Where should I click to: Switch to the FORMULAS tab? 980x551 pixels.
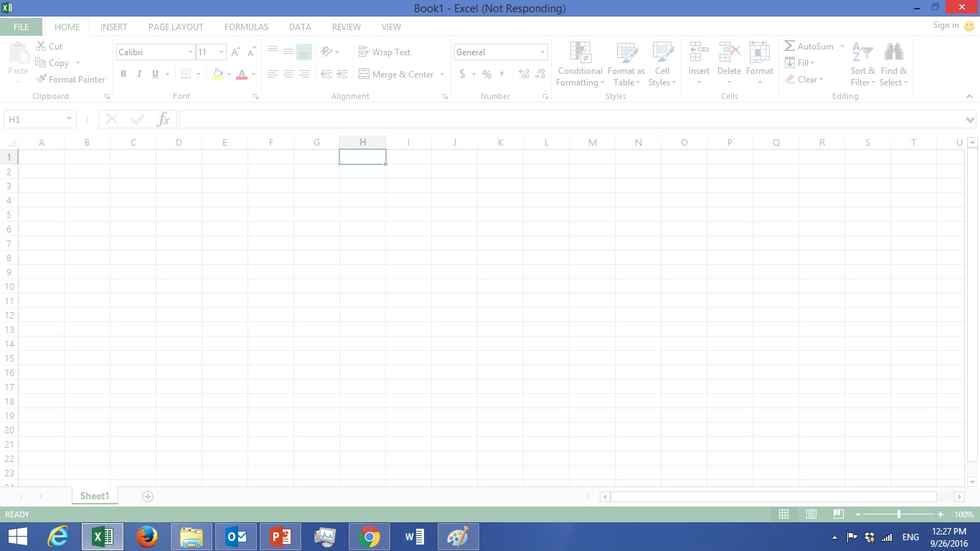click(246, 27)
